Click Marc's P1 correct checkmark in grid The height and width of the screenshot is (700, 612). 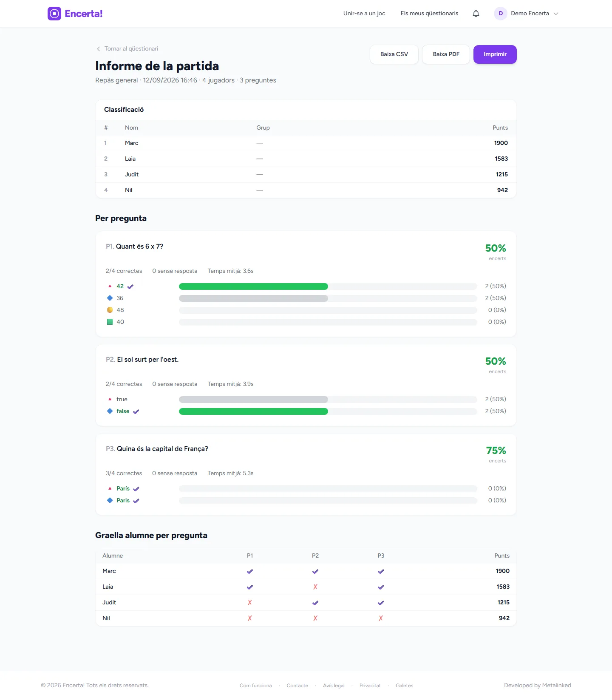(x=250, y=571)
